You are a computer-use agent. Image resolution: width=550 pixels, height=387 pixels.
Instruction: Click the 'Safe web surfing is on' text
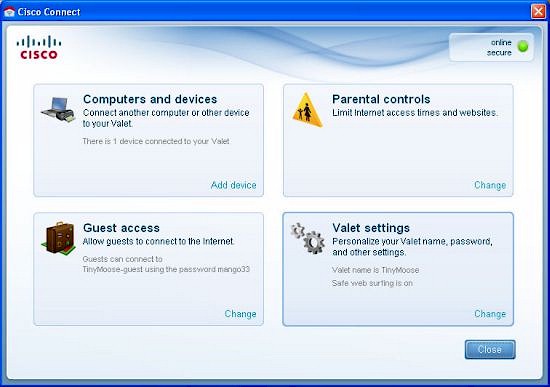tap(372, 283)
